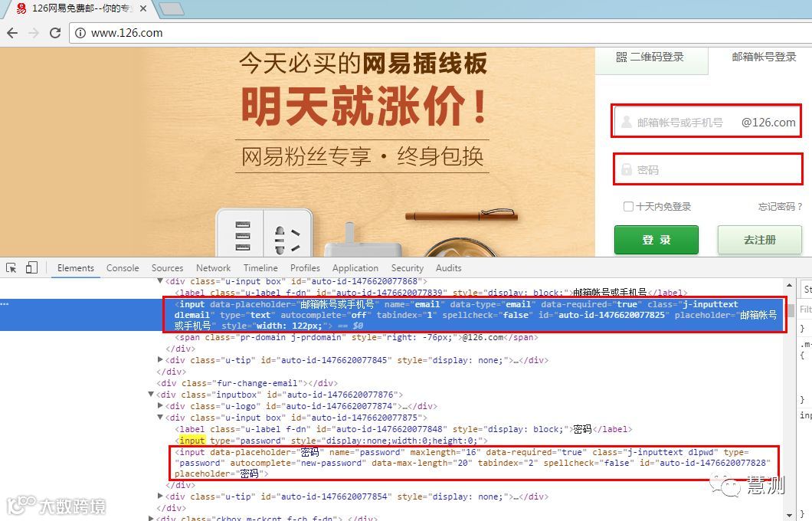Screen dimensions: 812x521
Task: Open the Console panel
Action: [123, 267]
